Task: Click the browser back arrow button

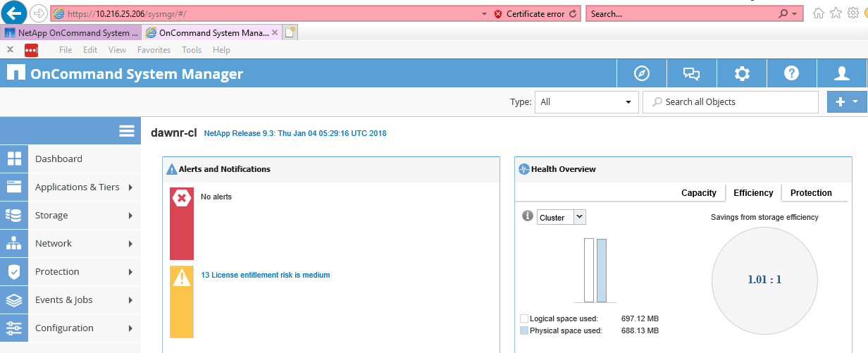Action: coord(15,13)
